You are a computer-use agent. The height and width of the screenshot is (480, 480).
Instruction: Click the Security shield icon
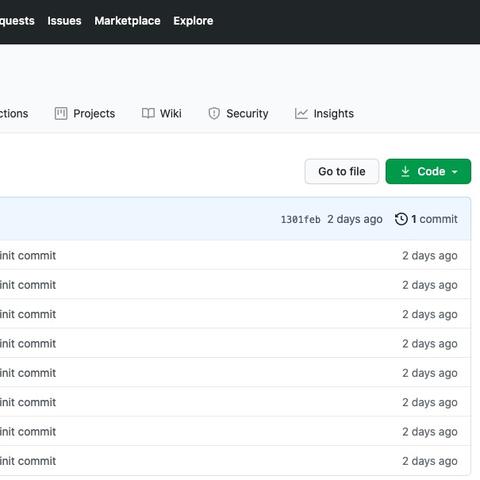tap(214, 114)
